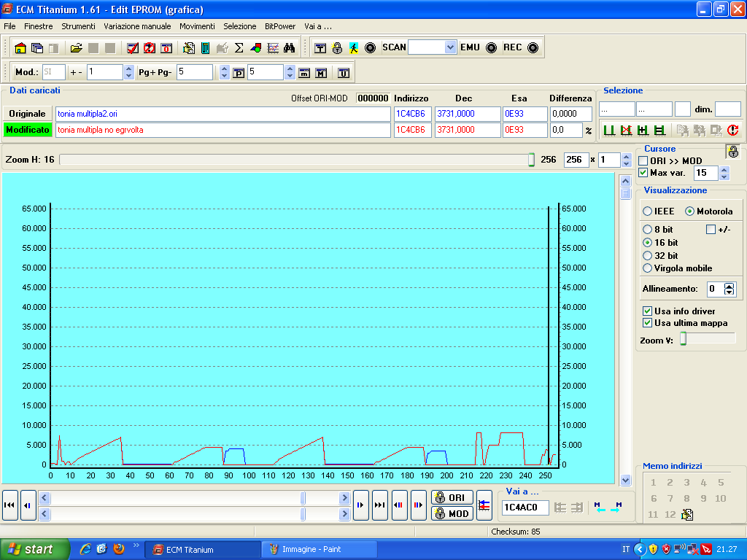
Task: Click the Vai a address input field
Action: (x=525, y=507)
